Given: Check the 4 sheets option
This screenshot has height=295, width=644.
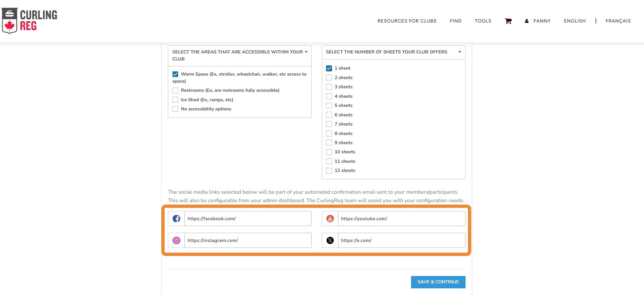Looking at the screenshot, I should [329, 96].
